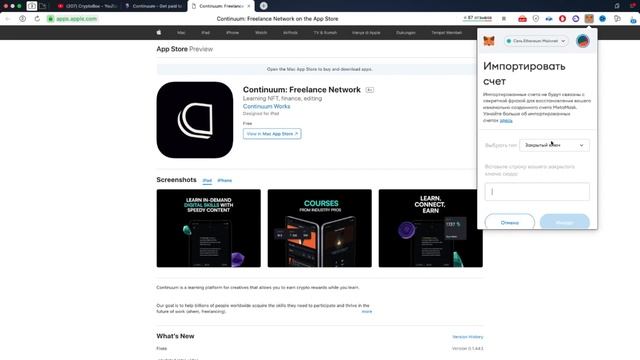This screenshot has width=640, height=360.
Task: Open the reviews counter in the address bar
Action: 478,18
